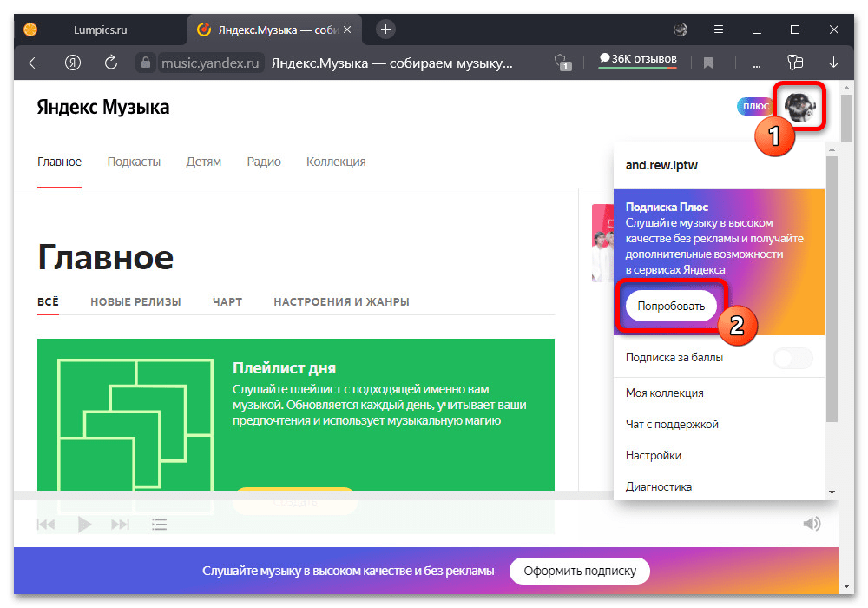Screen dimensions: 868x608
Task: Click the profile avatar to collapse the account menu
Action: (799, 106)
